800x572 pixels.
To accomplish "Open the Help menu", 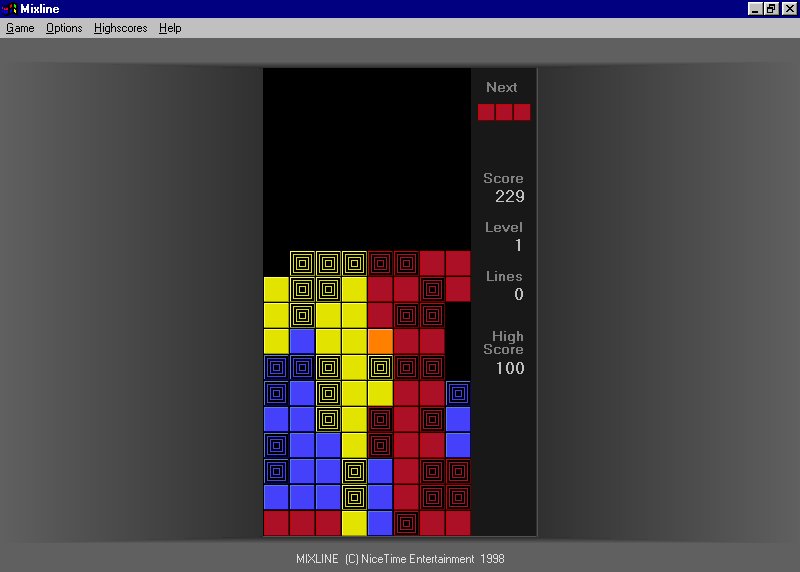I will tap(170, 28).
